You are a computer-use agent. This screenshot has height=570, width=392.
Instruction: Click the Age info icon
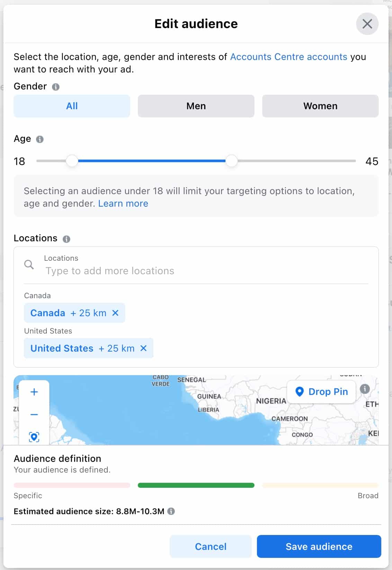point(40,139)
